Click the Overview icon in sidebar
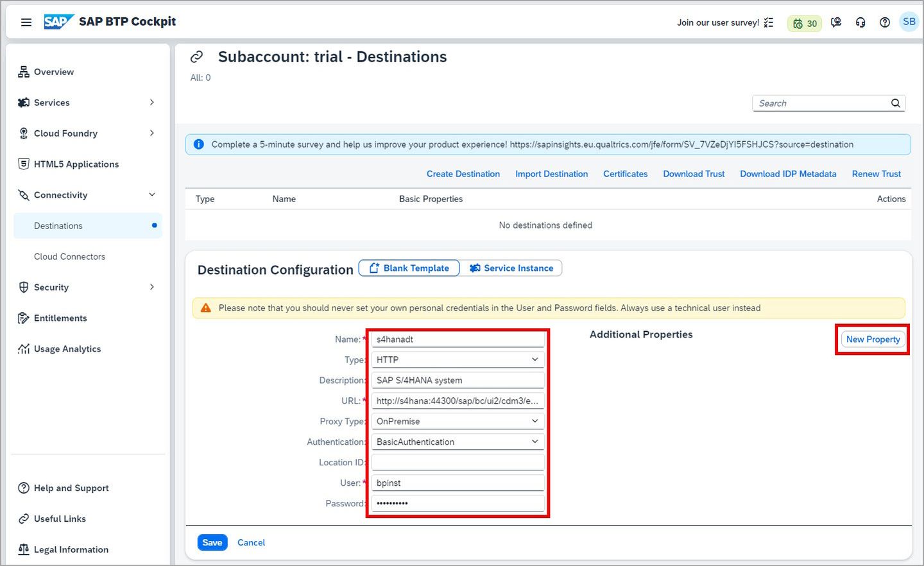This screenshot has width=924, height=566. coord(24,72)
